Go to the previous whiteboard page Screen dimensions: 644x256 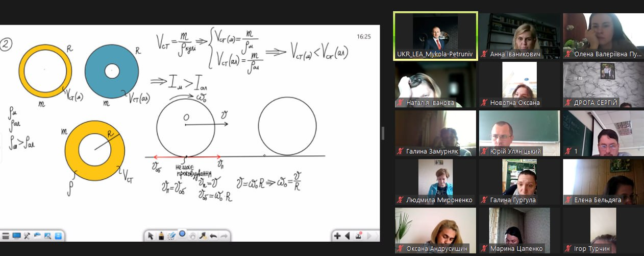348,236
